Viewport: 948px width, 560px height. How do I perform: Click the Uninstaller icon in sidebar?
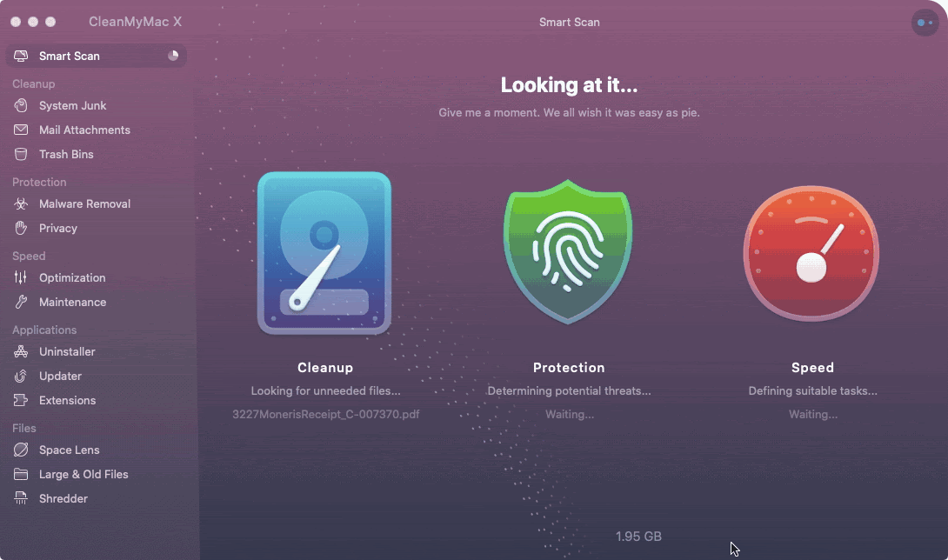(x=21, y=351)
